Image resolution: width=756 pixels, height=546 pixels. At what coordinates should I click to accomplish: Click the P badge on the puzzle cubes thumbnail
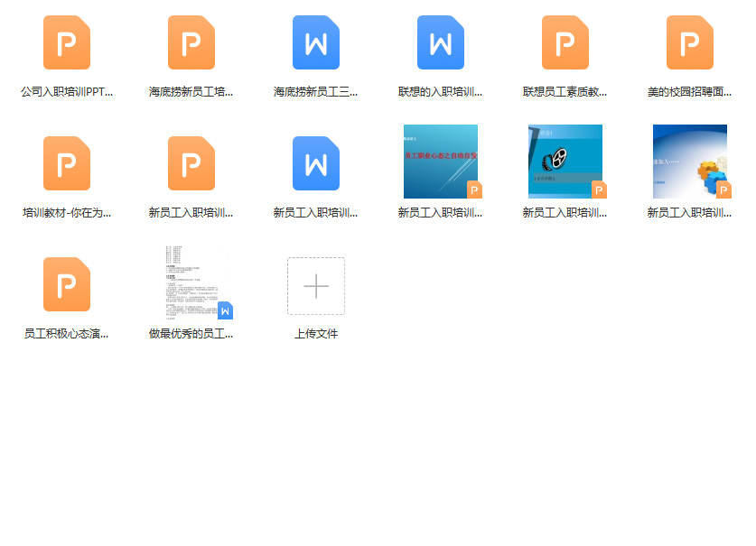723,190
